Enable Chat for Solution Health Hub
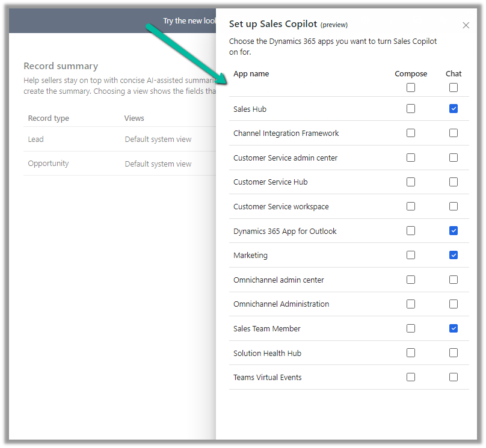 tap(454, 353)
